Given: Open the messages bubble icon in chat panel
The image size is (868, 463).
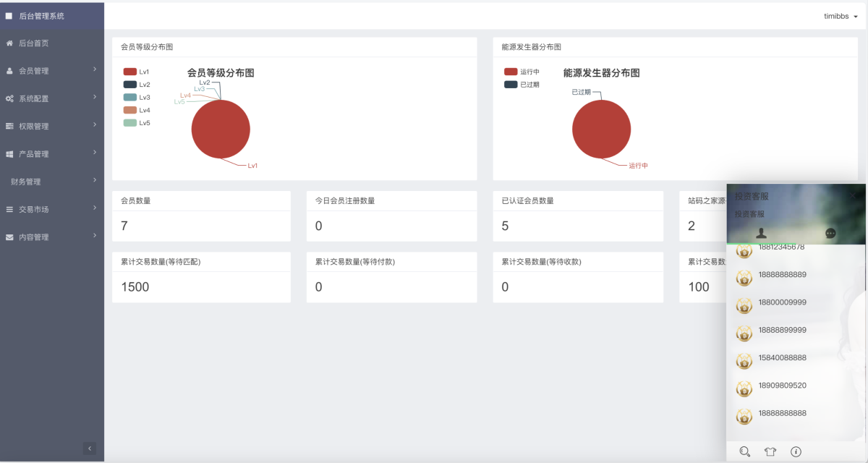Looking at the screenshot, I should click(830, 234).
